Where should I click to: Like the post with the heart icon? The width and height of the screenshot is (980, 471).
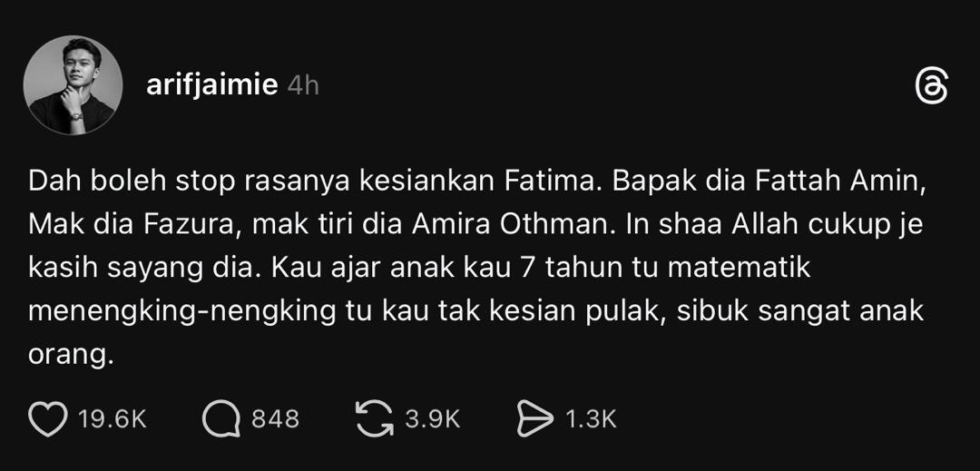click(x=48, y=419)
